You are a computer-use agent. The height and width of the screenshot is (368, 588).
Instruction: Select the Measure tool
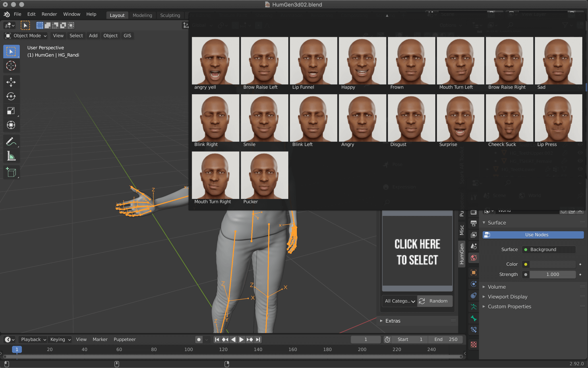(x=11, y=156)
